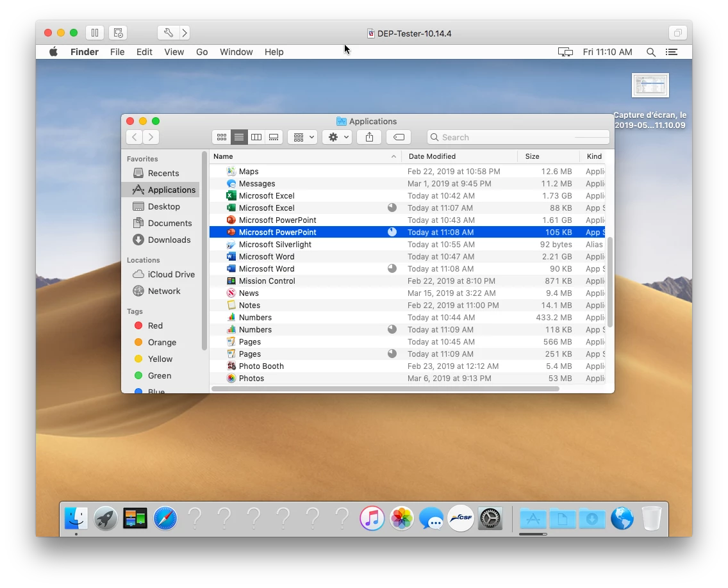Image resolution: width=728 pixels, height=588 pixels.
Task: Click the VM wrench settings button
Action: click(168, 33)
